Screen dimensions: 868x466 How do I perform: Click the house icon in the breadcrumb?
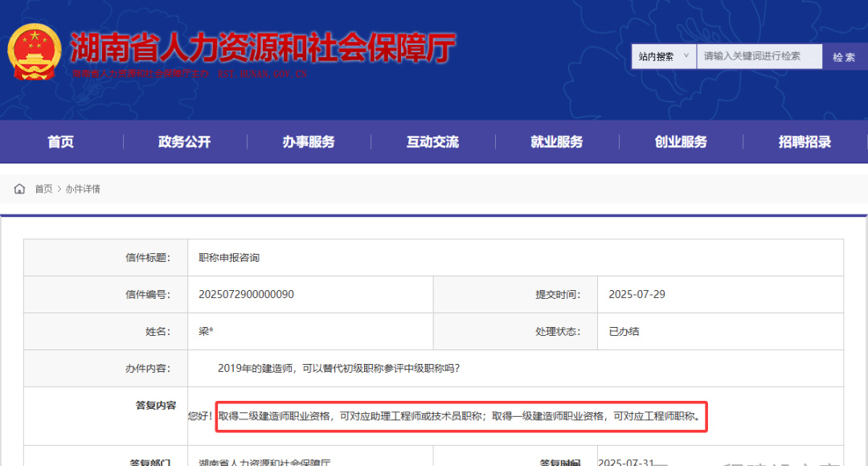tap(19, 189)
